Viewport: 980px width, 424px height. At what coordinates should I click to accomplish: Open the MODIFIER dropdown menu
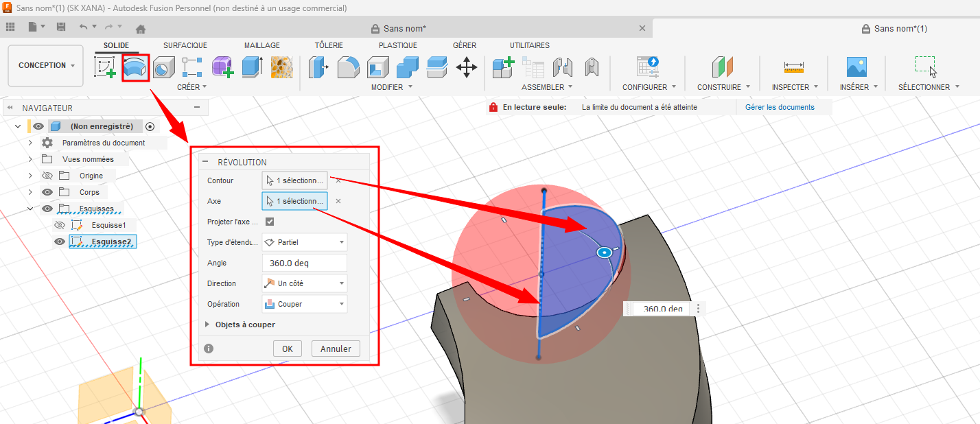tap(392, 87)
